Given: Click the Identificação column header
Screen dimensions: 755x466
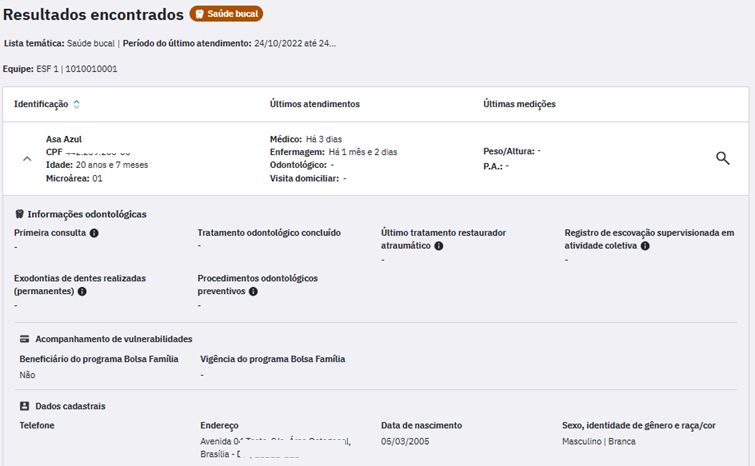Looking at the screenshot, I should pos(41,104).
